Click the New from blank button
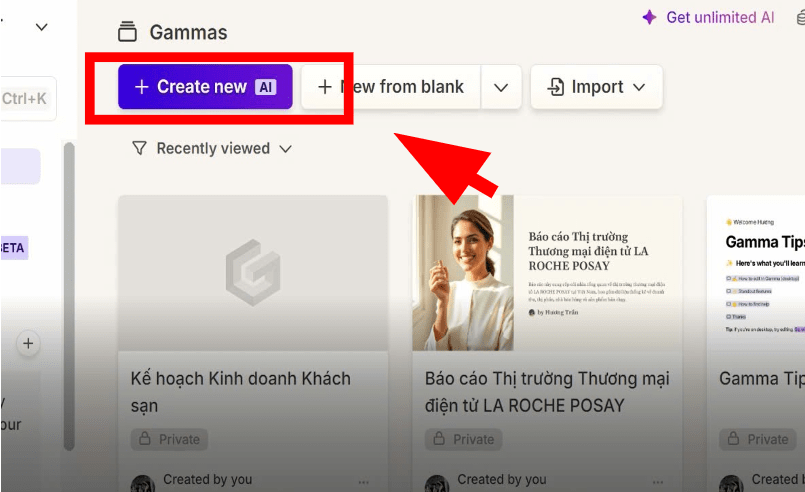Image resolution: width=805 pixels, height=492 pixels. [x=391, y=87]
